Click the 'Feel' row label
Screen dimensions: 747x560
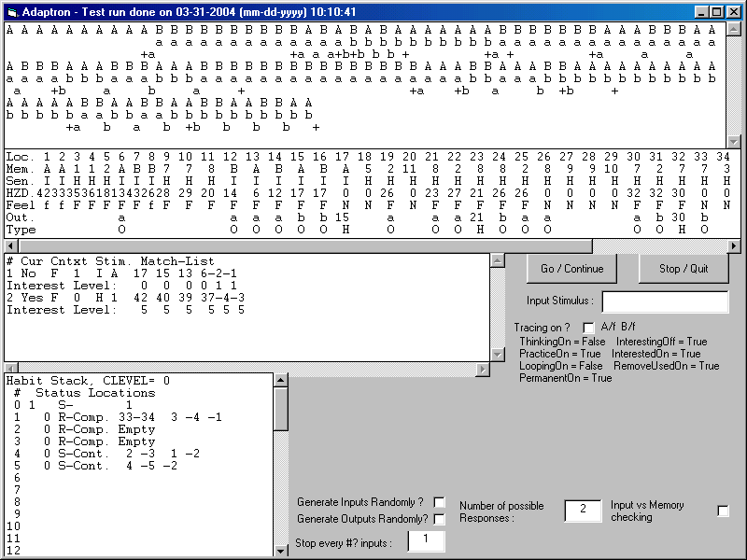pyautogui.click(x=21, y=205)
